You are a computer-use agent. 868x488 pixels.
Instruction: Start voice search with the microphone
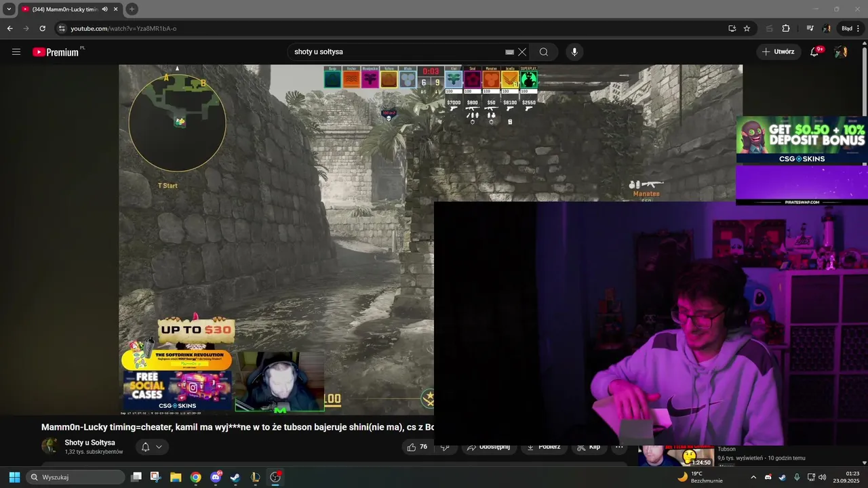[574, 52]
